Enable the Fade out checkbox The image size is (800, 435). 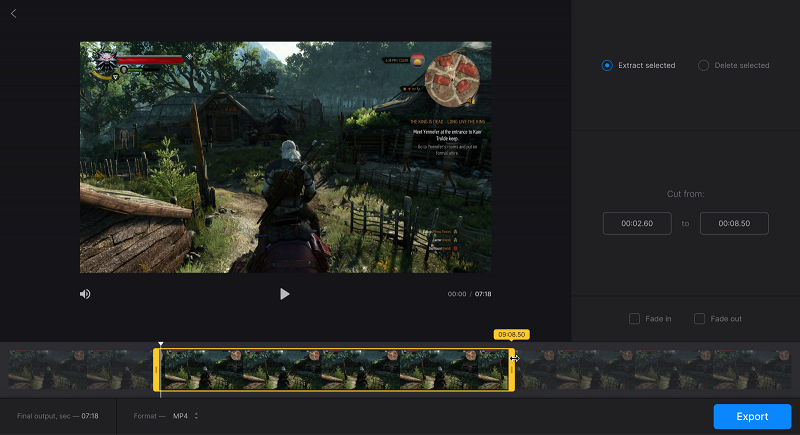(x=699, y=319)
